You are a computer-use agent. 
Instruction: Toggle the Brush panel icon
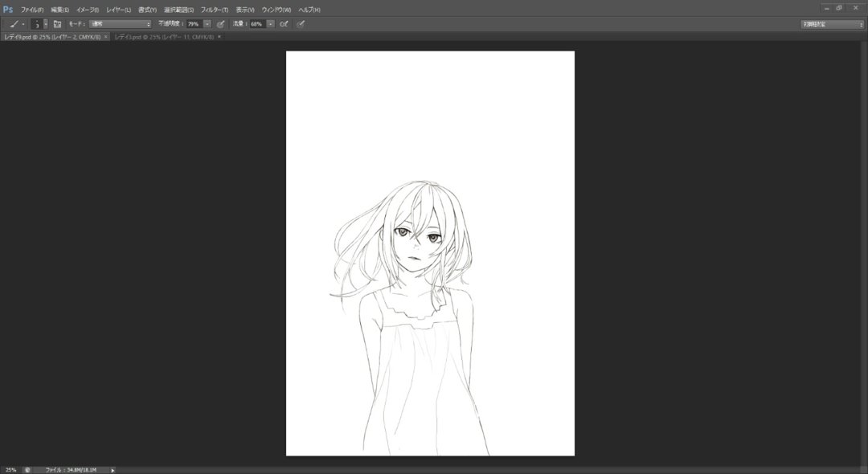(57, 24)
